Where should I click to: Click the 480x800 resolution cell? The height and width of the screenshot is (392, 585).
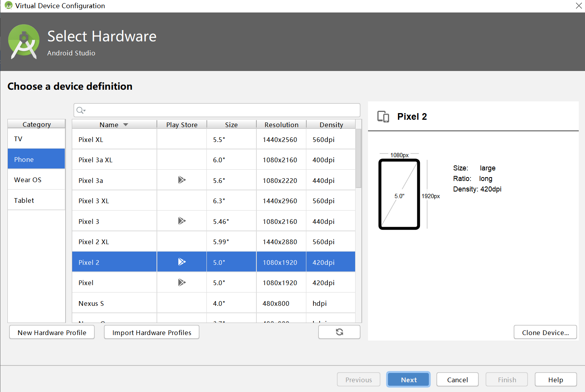coord(281,303)
